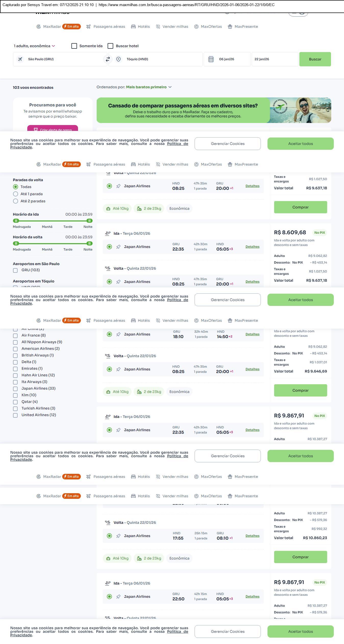The height and width of the screenshot is (644, 344).
Task: Open Passagens aéreas in the top navigation
Action: [x=109, y=27]
